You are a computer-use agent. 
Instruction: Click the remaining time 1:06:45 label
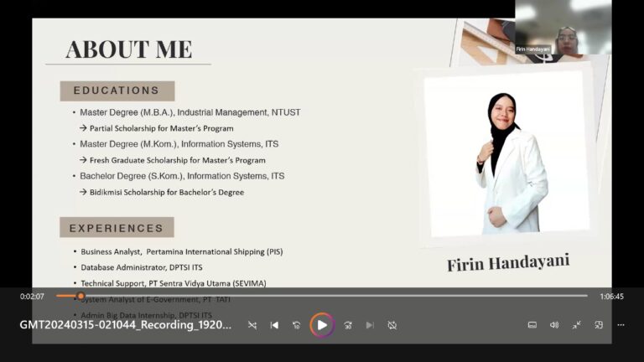[x=611, y=297]
